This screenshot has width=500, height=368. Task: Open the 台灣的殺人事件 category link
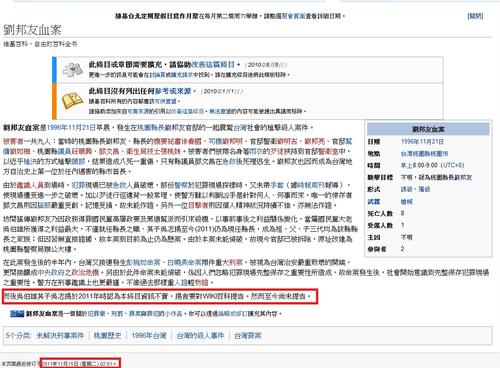click(200, 336)
